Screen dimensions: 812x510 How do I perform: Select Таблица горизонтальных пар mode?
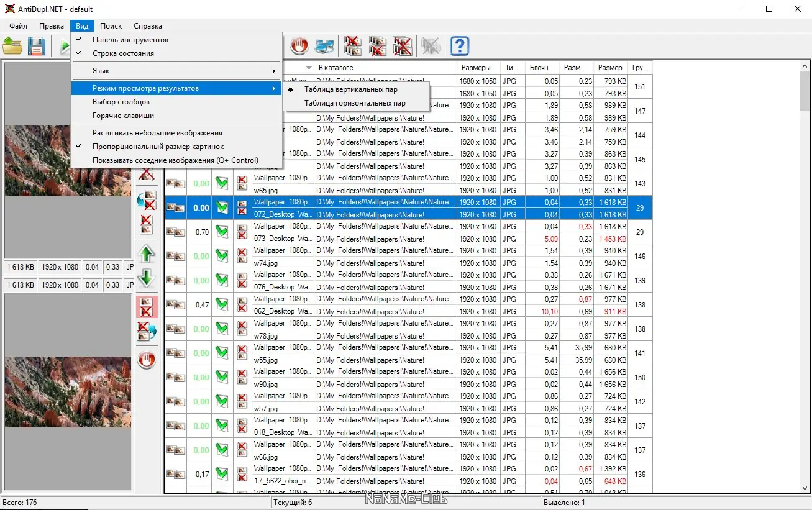[355, 103]
